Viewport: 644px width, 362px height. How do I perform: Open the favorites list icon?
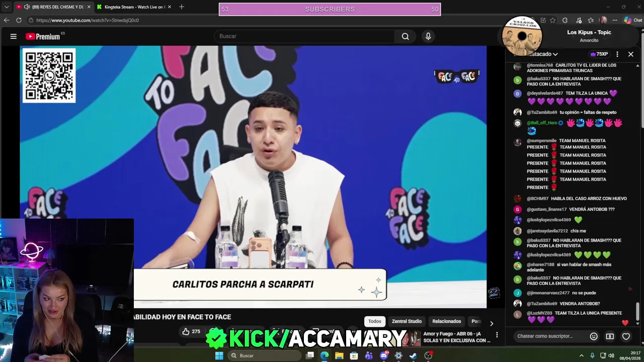coord(591,20)
